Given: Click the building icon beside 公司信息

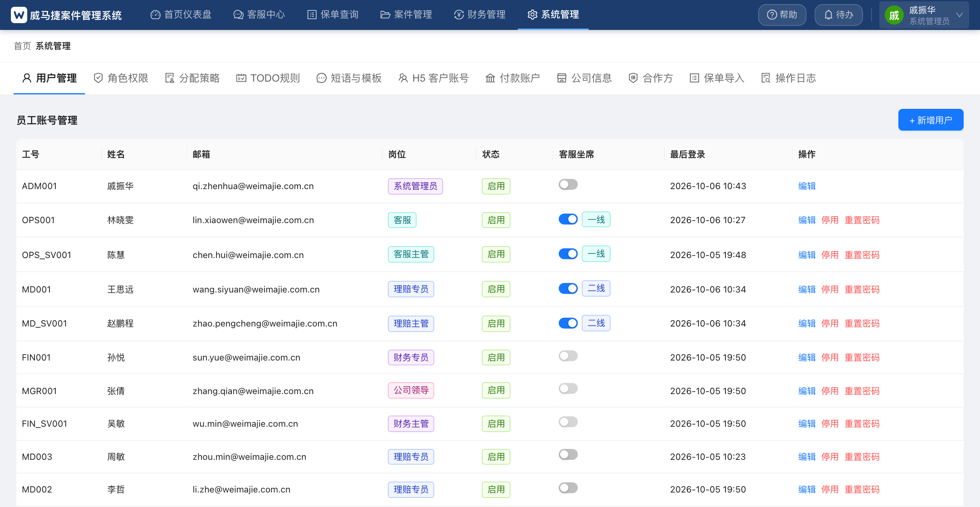Looking at the screenshot, I should [x=562, y=78].
